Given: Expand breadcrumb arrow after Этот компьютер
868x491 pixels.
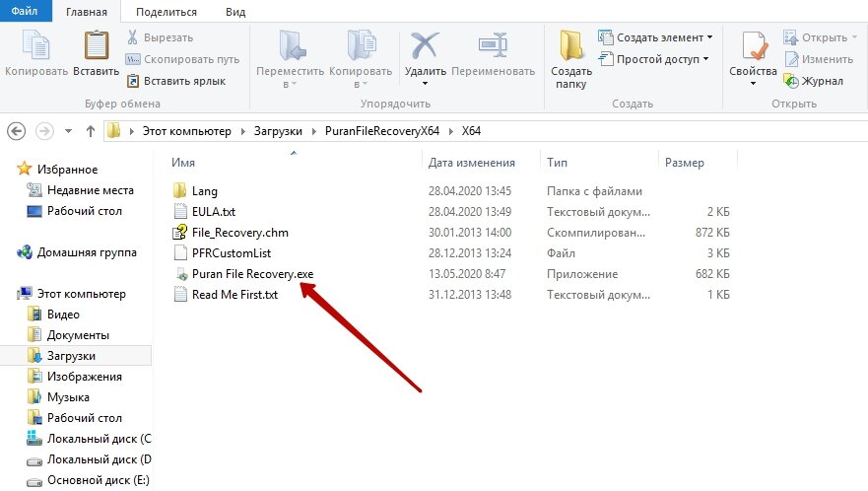Looking at the screenshot, I should click(x=242, y=131).
